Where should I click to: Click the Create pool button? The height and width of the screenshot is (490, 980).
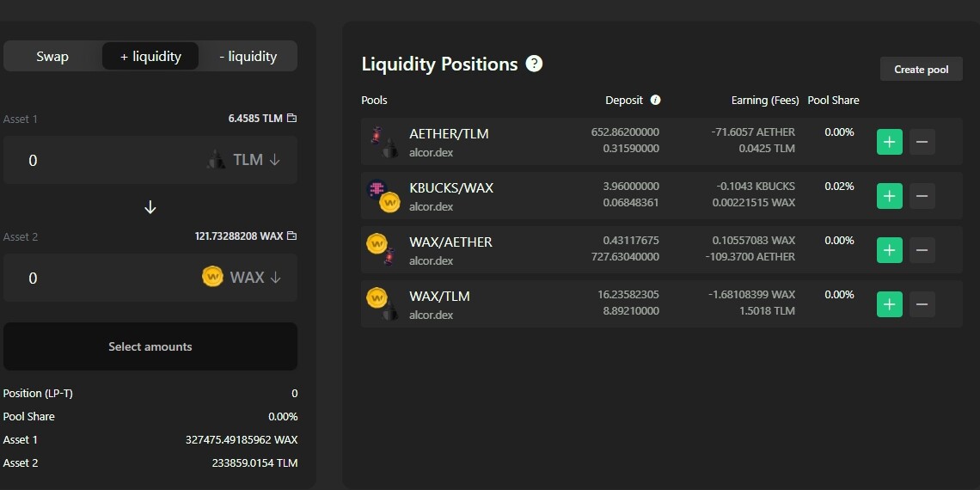click(x=922, y=70)
